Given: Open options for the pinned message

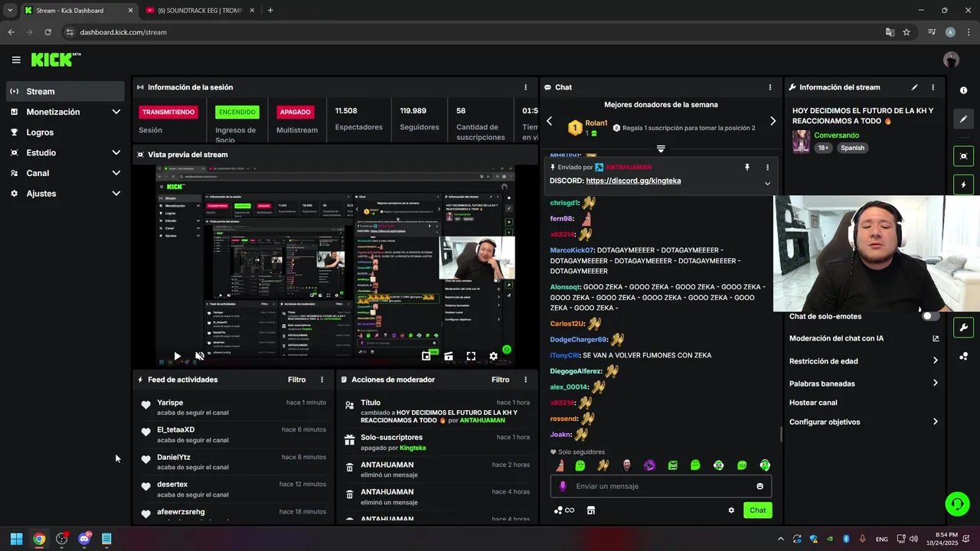Looking at the screenshot, I should pos(767,167).
